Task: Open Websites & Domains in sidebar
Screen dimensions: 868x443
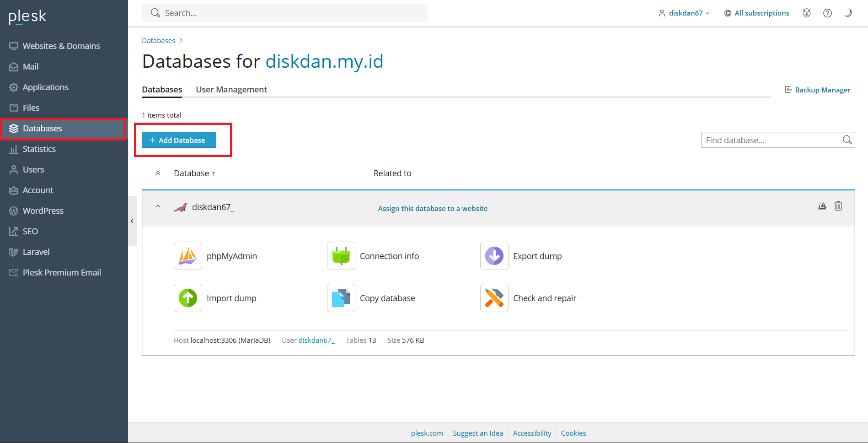Action: point(61,46)
